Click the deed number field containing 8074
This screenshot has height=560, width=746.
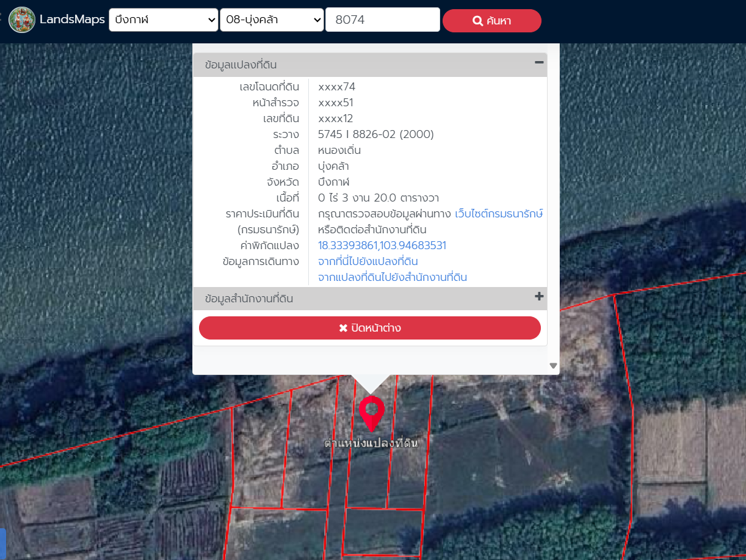pos(382,20)
